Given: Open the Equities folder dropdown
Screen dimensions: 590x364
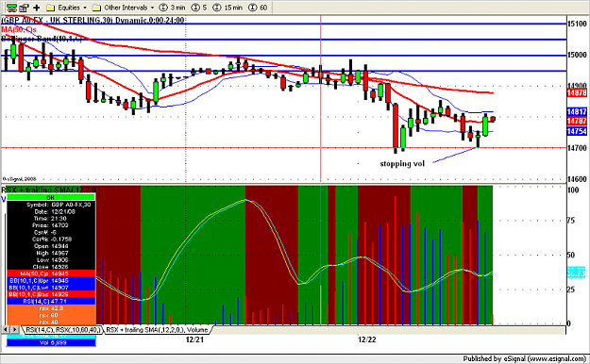Looking at the screenshot, I should point(85,8).
